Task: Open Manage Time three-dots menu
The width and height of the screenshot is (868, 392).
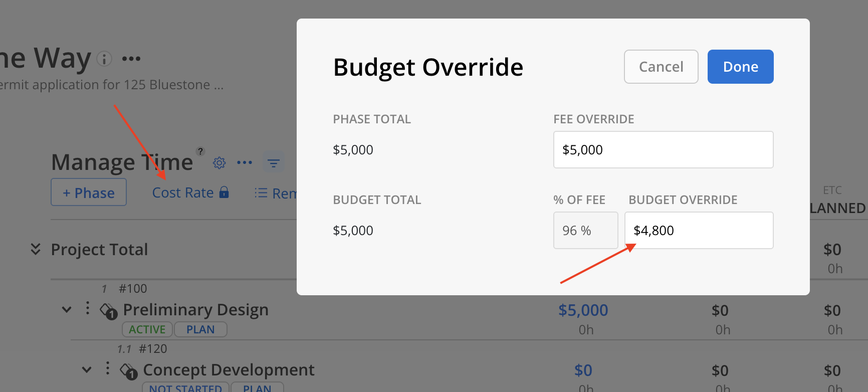Action: tap(245, 162)
